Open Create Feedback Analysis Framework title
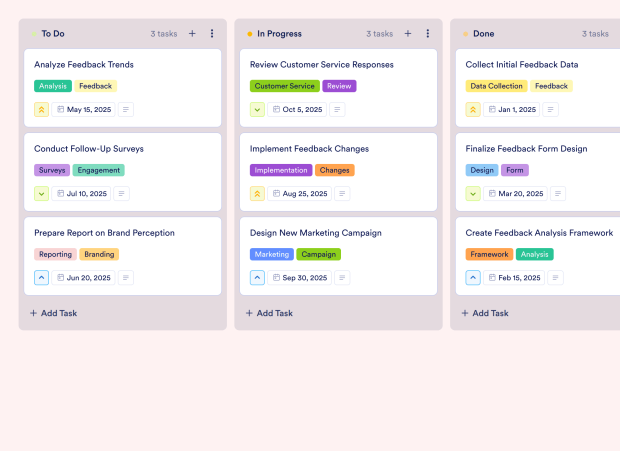Viewport: 620px width, 451px height. coord(539,233)
